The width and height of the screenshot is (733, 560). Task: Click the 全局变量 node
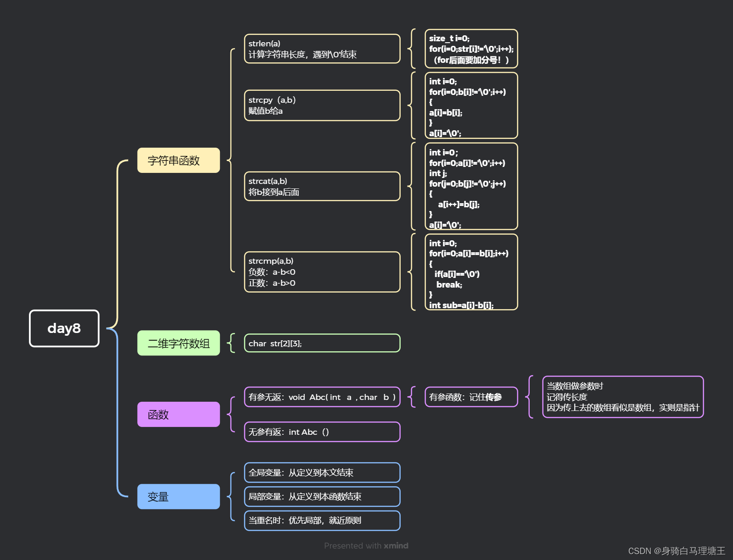coord(322,472)
